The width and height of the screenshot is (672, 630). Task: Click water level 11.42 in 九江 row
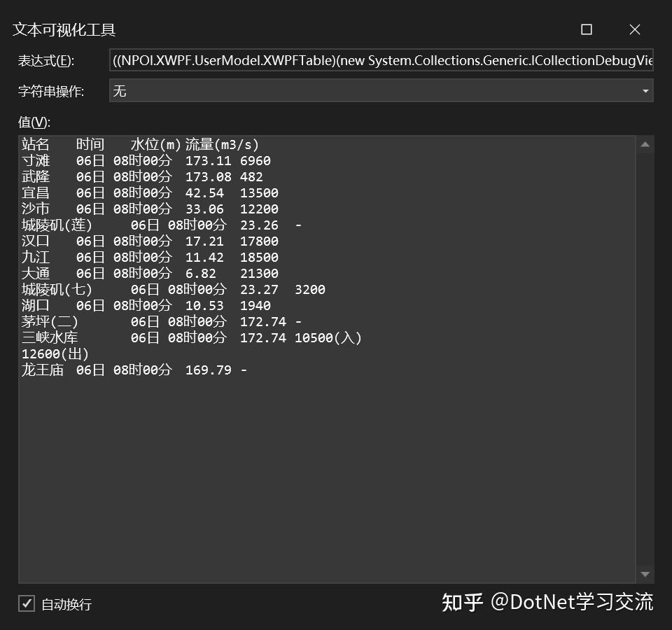point(204,257)
